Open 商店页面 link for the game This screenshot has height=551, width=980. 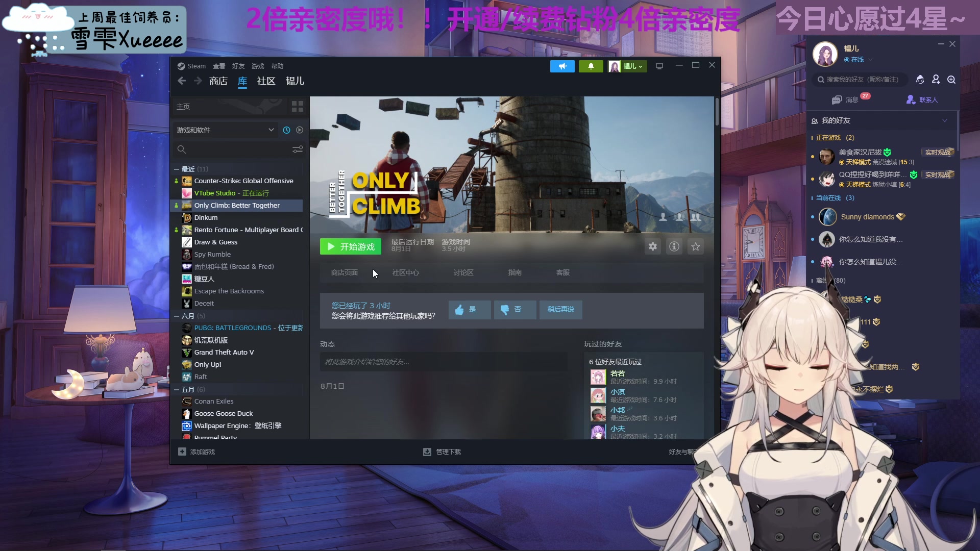(x=345, y=273)
